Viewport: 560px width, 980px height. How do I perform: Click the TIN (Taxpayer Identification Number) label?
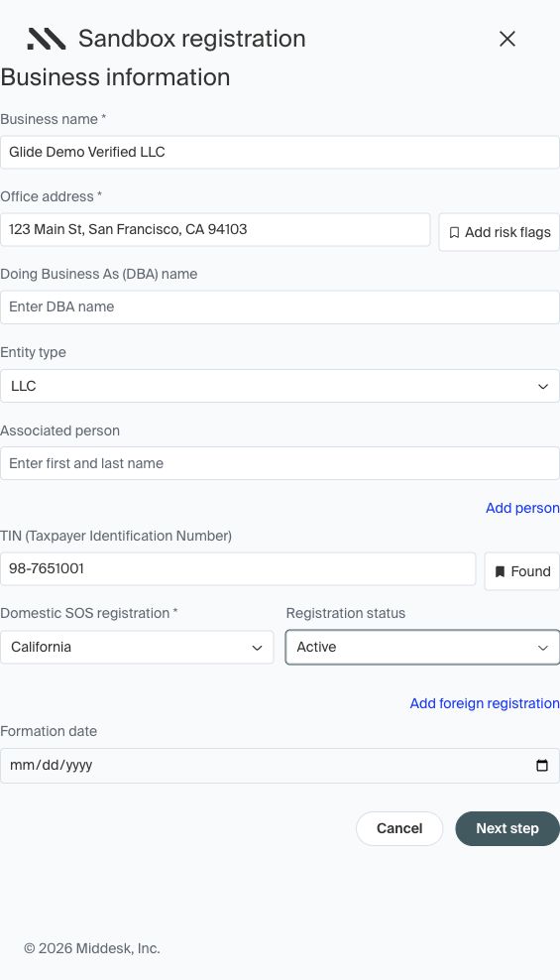point(116,536)
